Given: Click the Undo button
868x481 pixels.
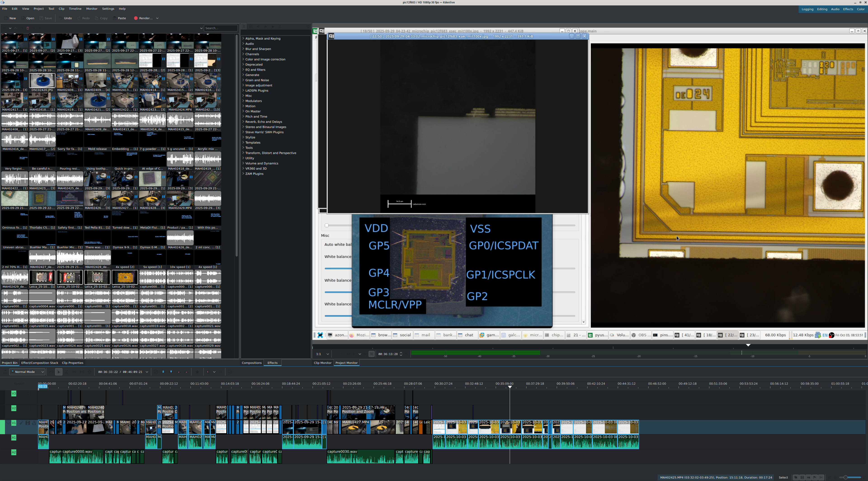Looking at the screenshot, I should point(66,18).
